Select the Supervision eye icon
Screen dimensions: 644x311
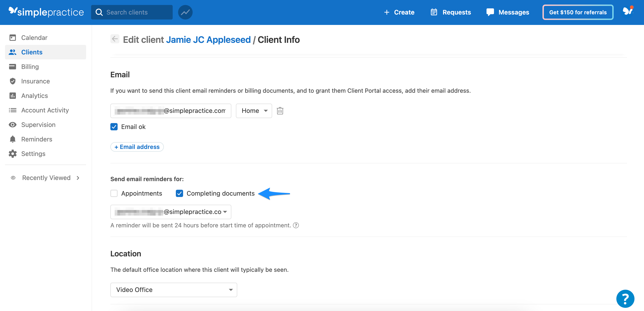13,124
